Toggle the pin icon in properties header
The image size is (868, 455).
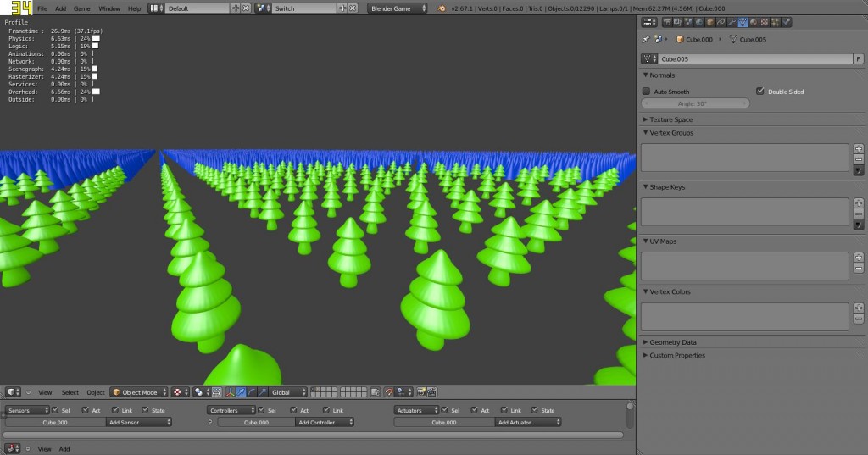(x=645, y=39)
